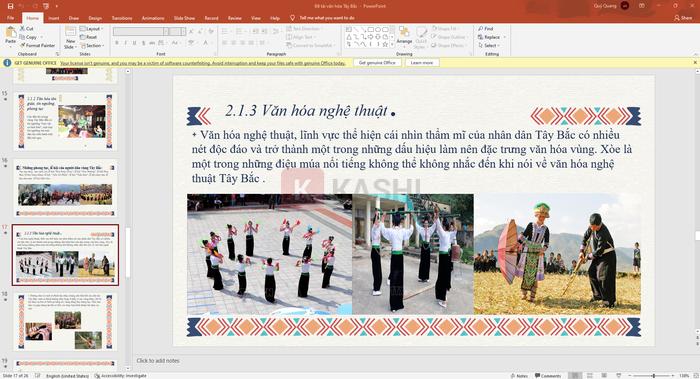
Task: Expand the shapes gallery More arrow
Action: pos(392,45)
